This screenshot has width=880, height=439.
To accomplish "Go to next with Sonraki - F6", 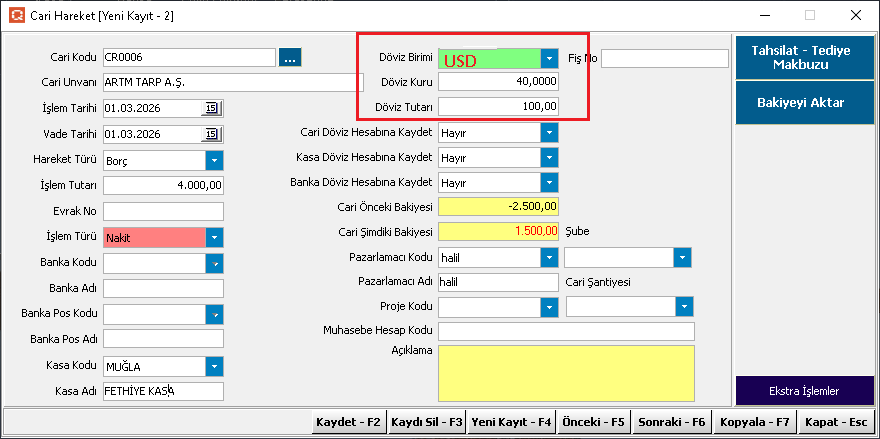I will pos(673,422).
